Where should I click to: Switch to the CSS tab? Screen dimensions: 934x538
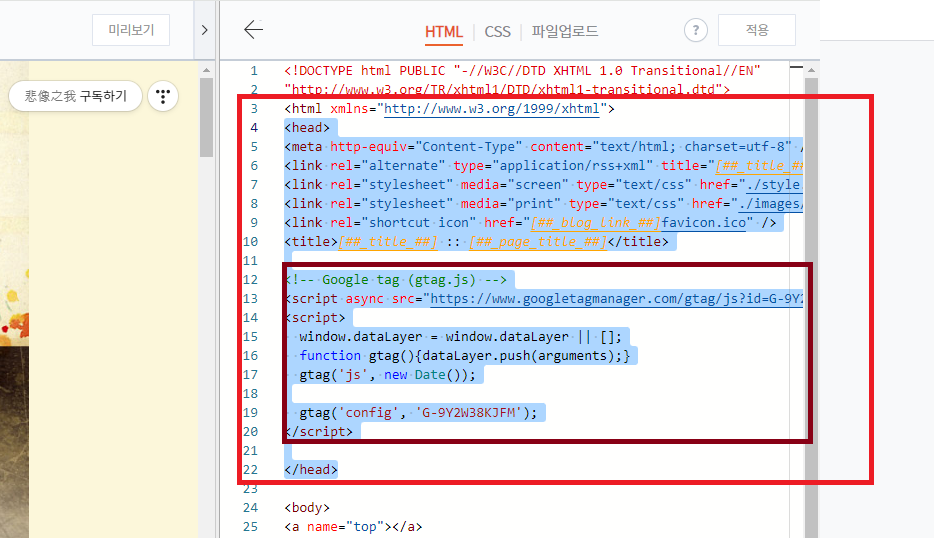coord(497,32)
